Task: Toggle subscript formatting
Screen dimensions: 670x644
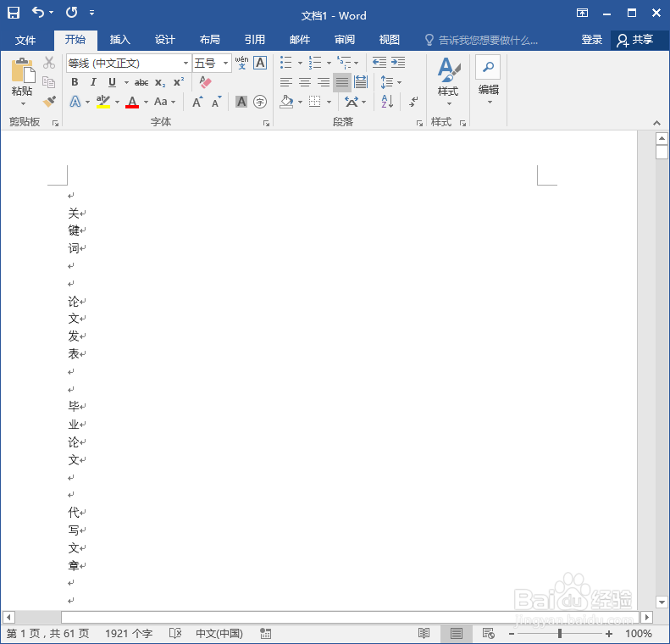Action: coord(160,82)
